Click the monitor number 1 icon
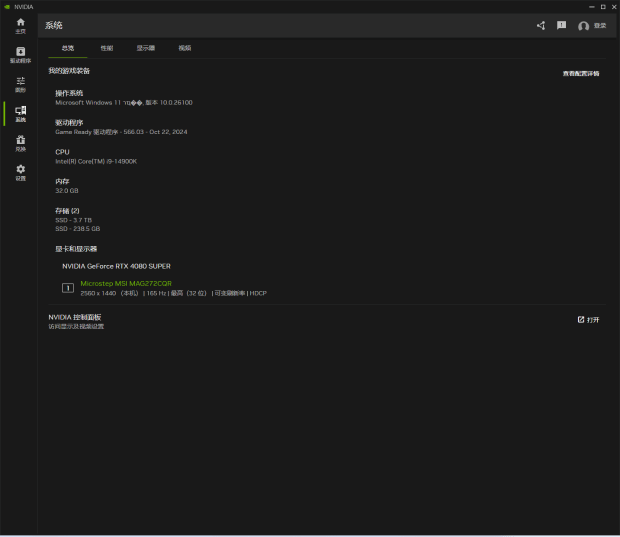 [68, 288]
